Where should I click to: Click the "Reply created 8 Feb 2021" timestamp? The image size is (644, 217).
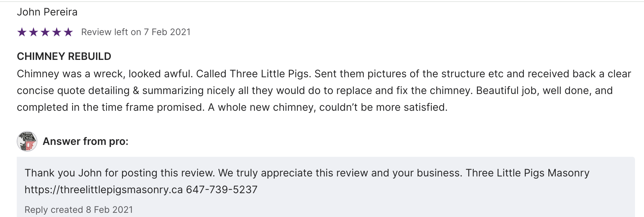[x=79, y=210]
